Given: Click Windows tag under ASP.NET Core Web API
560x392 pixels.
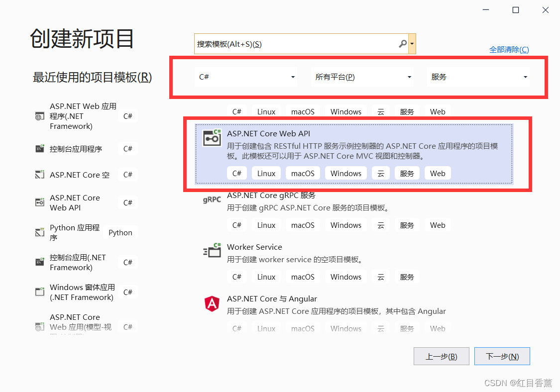Looking at the screenshot, I should [x=346, y=174].
